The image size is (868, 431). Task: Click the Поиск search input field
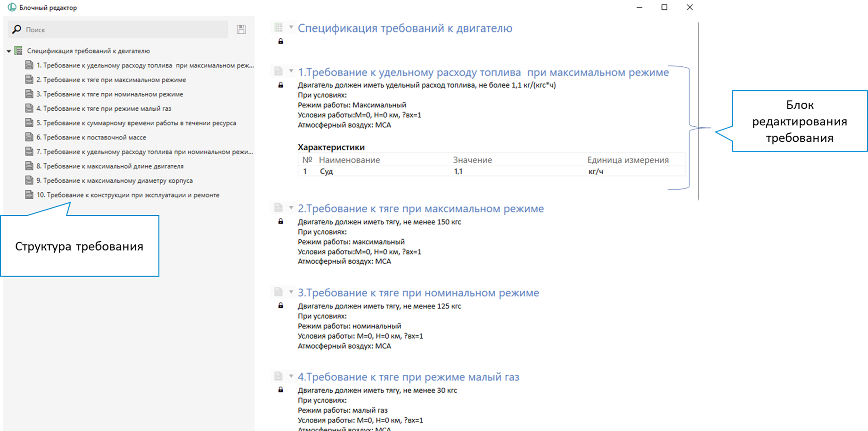click(x=123, y=30)
